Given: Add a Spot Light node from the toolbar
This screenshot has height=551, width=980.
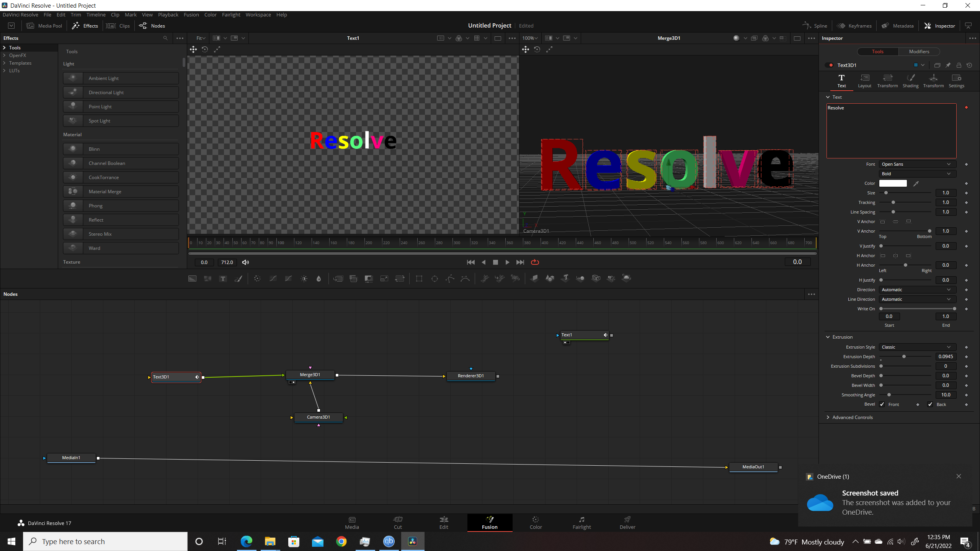Looking at the screenshot, I should (x=611, y=279).
